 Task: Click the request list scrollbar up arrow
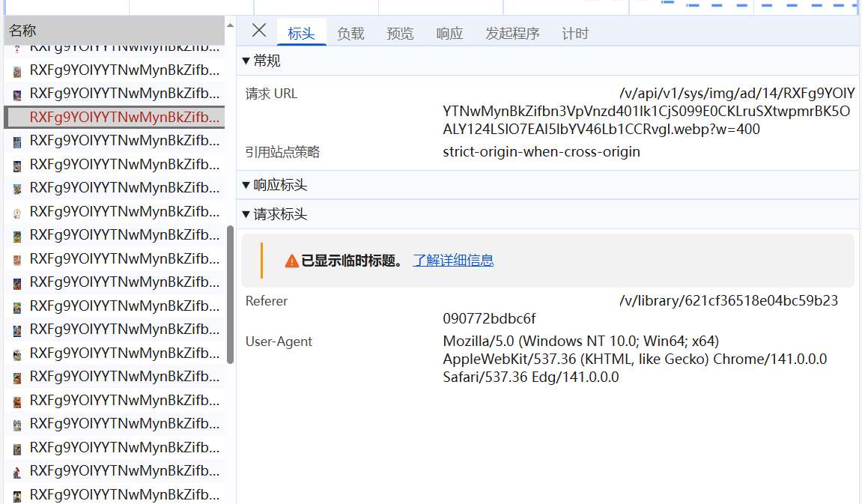coord(231,25)
